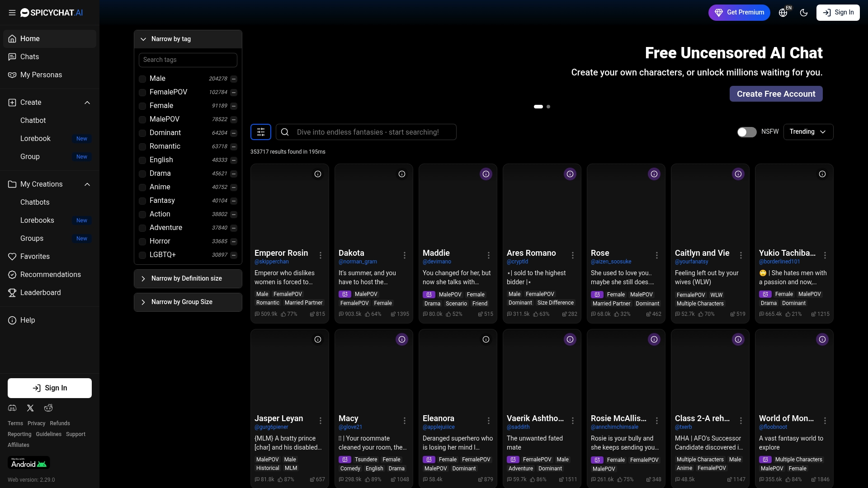Click the SpicyChat.AI logo
The height and width of the screenshot is (488, 868).
52,13
